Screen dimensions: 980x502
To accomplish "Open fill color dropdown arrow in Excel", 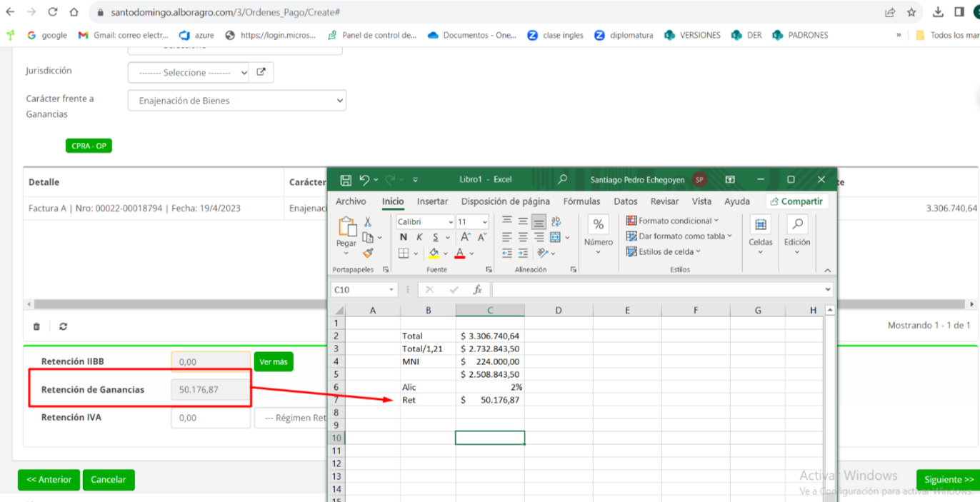I will (x=446, y=253).
